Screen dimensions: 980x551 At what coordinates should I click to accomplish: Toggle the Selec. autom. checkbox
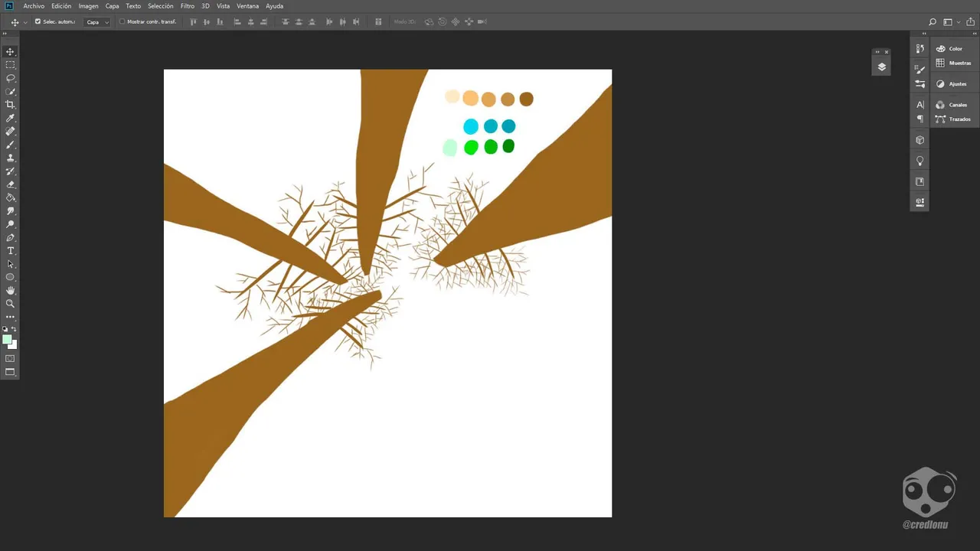click(38, 21)
